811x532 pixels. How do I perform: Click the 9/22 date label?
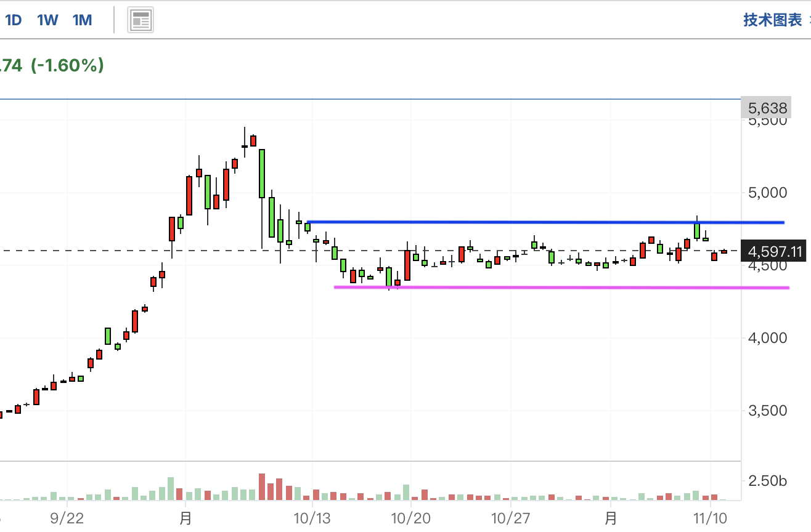click(x=67, y=518)
